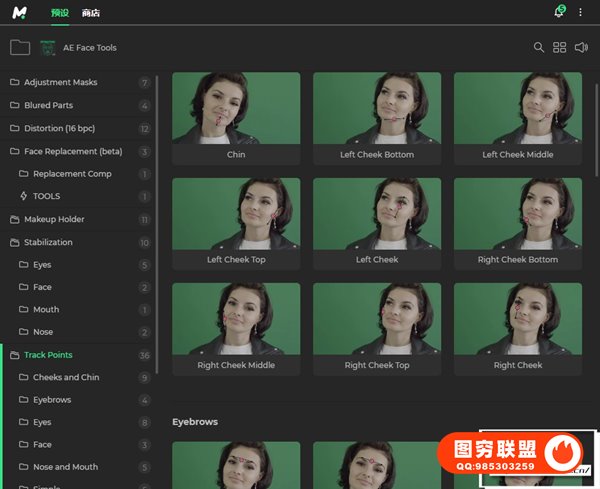Click the AE Face Tools pack icon
The width and height of the screenshot is (600, 489).
[x=47, y=47]
